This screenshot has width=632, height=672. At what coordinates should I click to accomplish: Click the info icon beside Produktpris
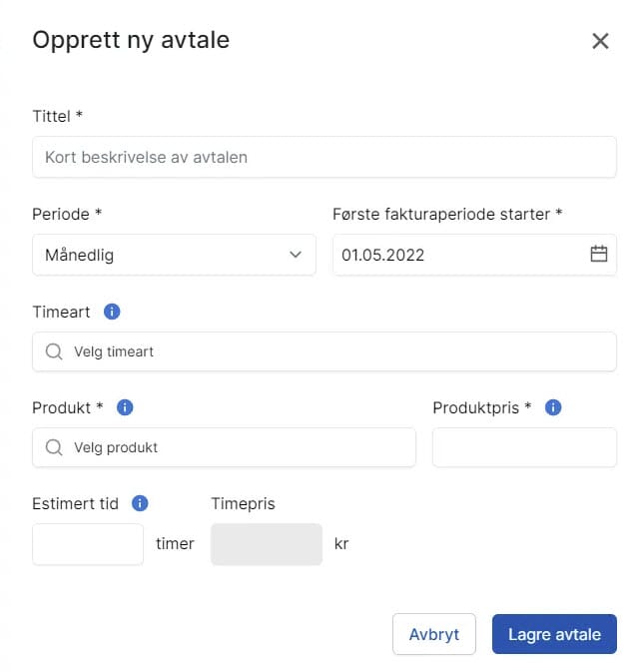coord(553,407)
